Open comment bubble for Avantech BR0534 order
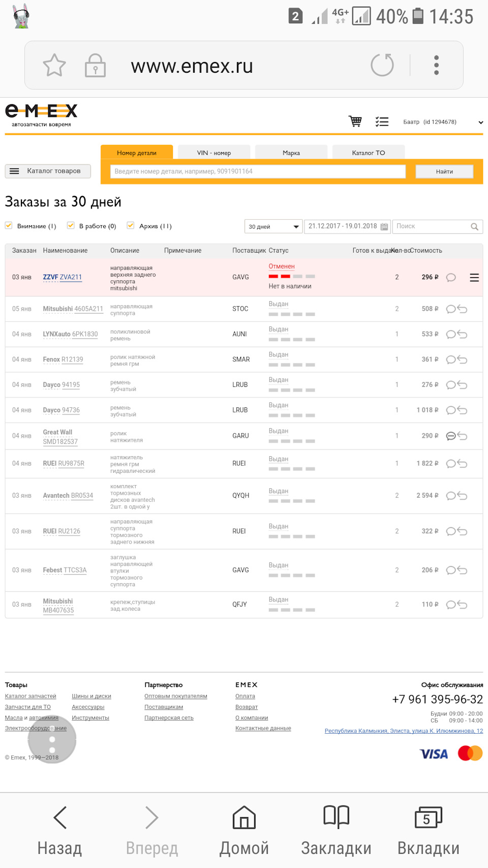The height and width of the screenshot is (868, 488). click(x=450, y=496)
